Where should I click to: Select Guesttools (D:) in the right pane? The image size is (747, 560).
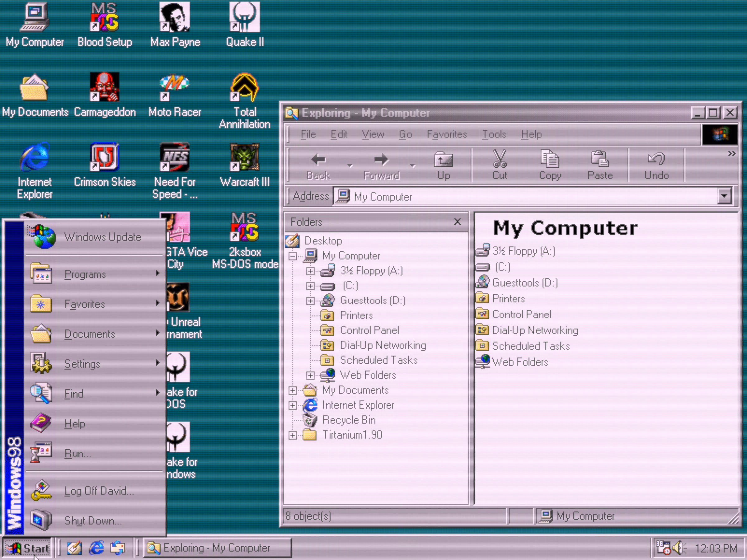click(x=525, y=282)
